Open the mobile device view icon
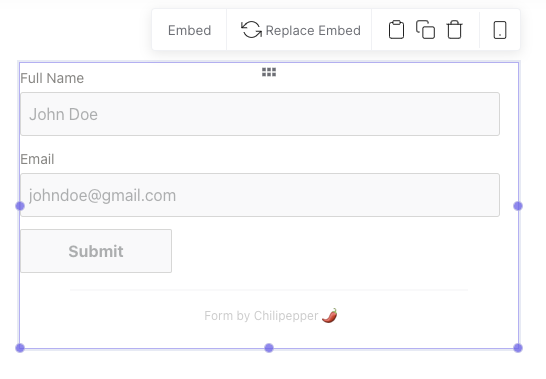 (x=500, y=30)
